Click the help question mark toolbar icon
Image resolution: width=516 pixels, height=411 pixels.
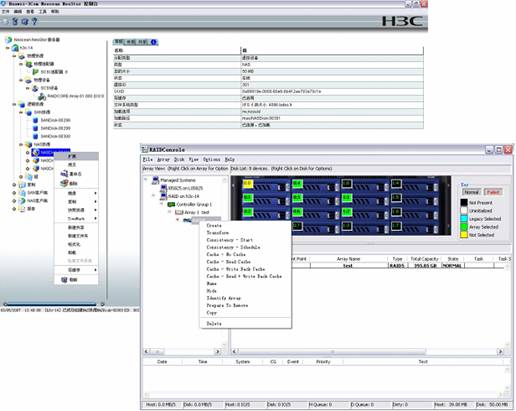(x=34, y=21)
